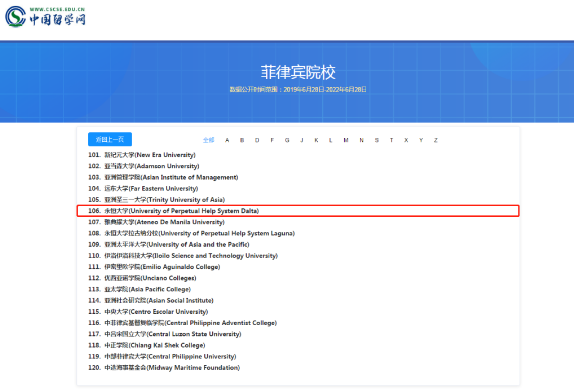The width and height of the screenshot is (574, 389).
Task: Filter the list by letter L
Action: 331,140
